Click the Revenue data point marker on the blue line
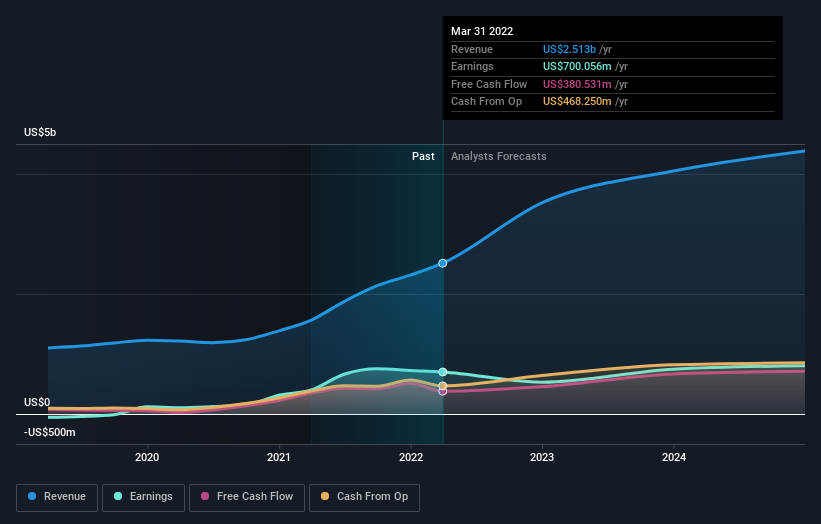 [x=443, y=263]
